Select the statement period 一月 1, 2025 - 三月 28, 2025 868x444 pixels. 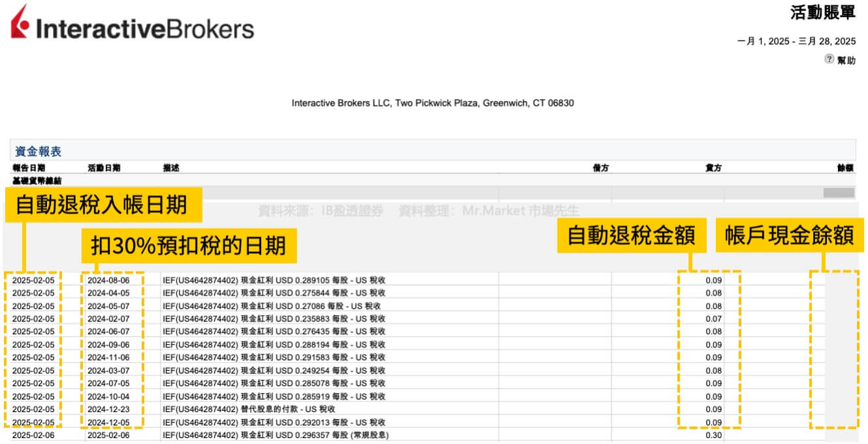point(796,41)
